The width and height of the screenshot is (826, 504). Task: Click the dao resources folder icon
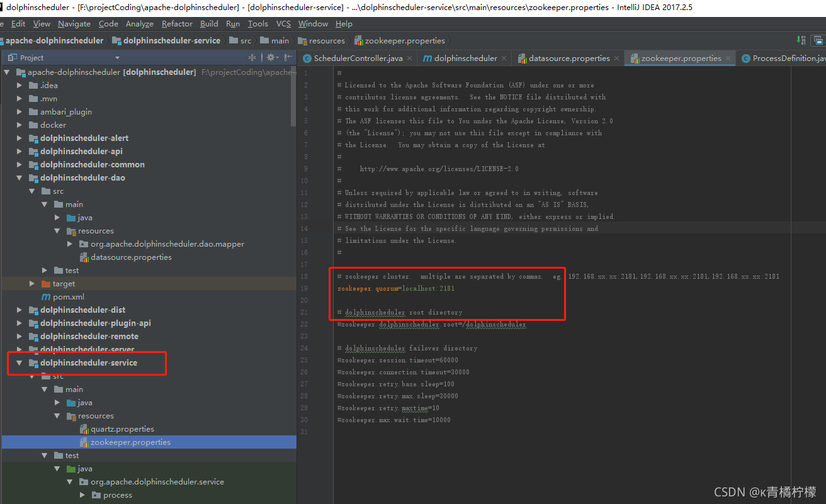(x=71, y=230)
